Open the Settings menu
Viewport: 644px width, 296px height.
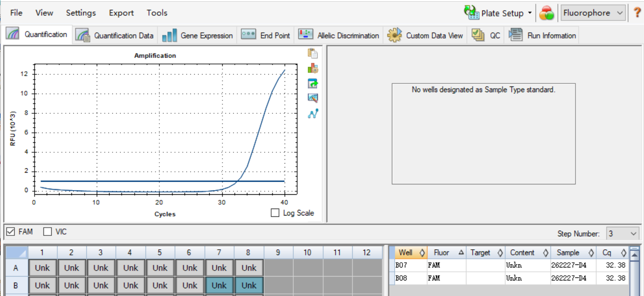81,13
